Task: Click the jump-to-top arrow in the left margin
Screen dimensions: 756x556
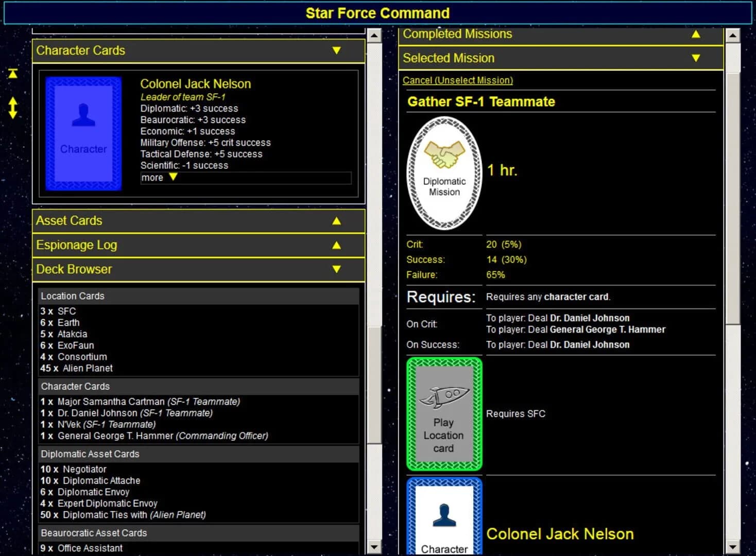Action: (12, 74)
